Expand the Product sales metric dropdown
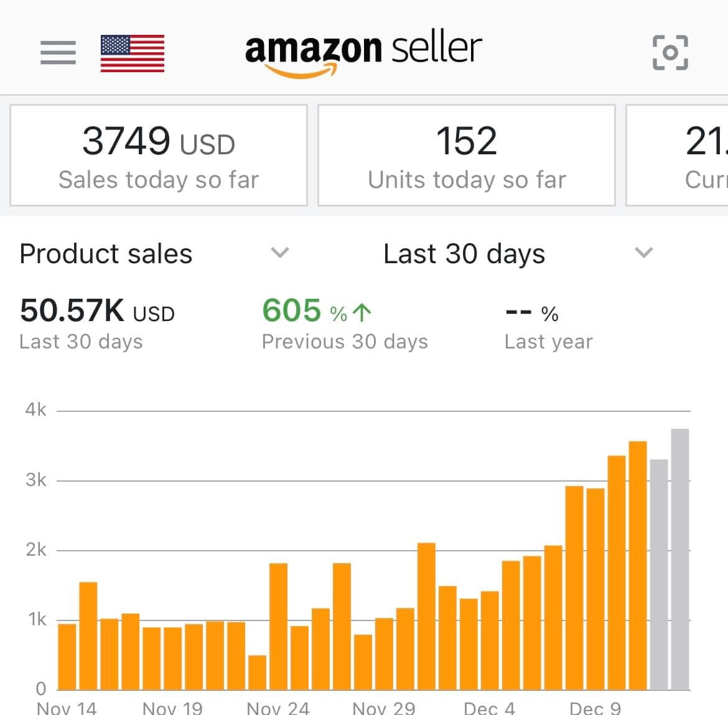Screen dimensions: 728x715 pyautogui.click(x=106, y=254)
